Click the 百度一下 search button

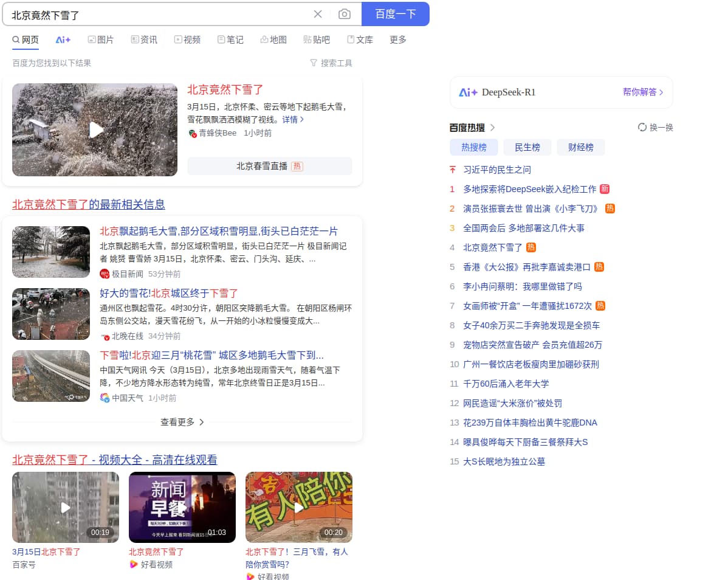click(395, 14)
